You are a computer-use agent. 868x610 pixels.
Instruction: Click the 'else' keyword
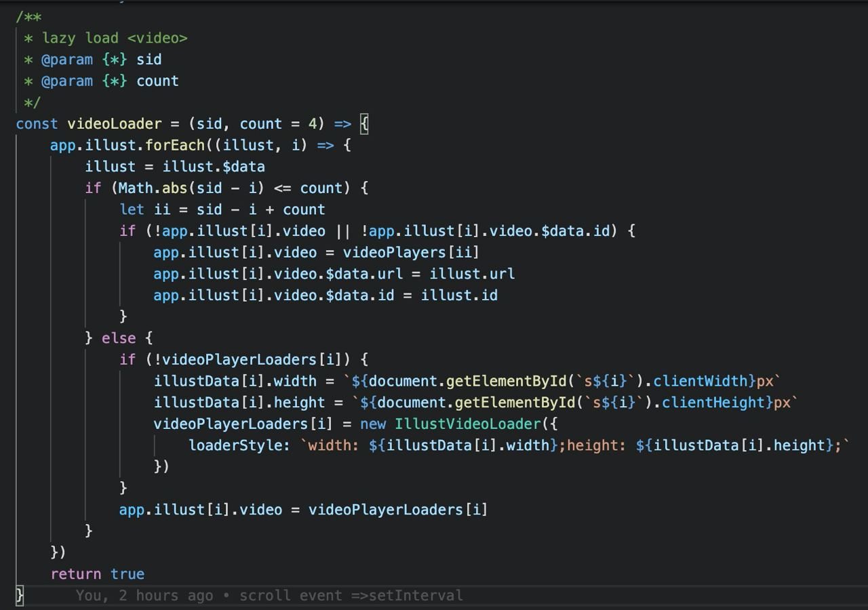pos(119,338)
